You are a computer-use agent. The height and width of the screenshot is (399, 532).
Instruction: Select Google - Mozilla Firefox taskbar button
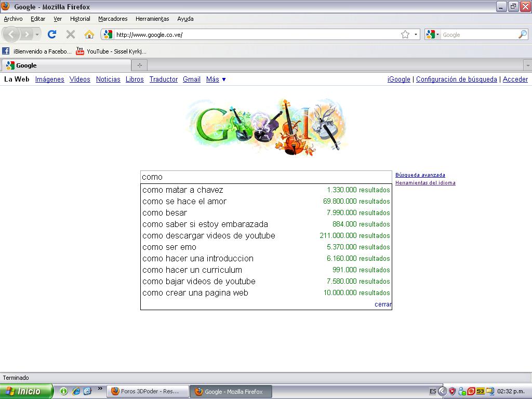point(231,392)
